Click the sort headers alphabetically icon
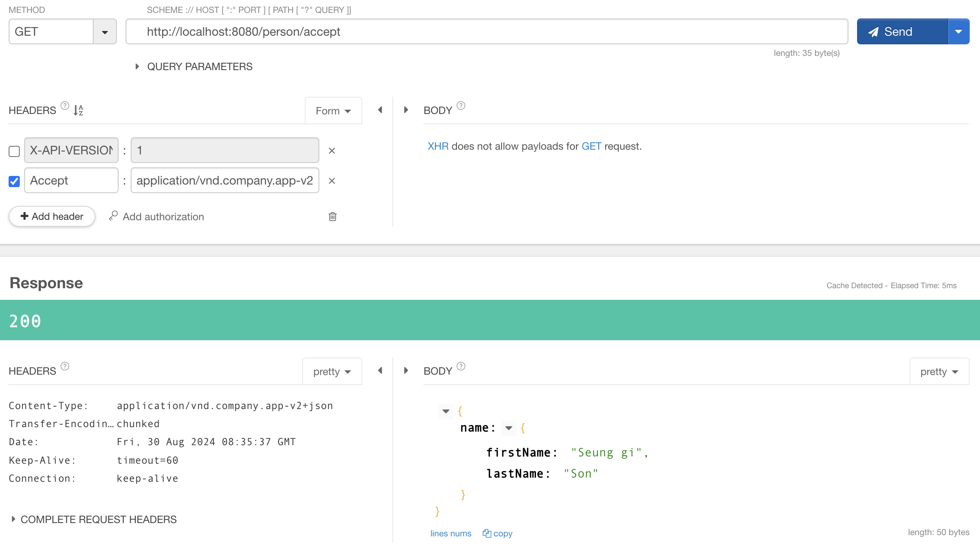Screen dimensions: 980x548 point(78,110)
